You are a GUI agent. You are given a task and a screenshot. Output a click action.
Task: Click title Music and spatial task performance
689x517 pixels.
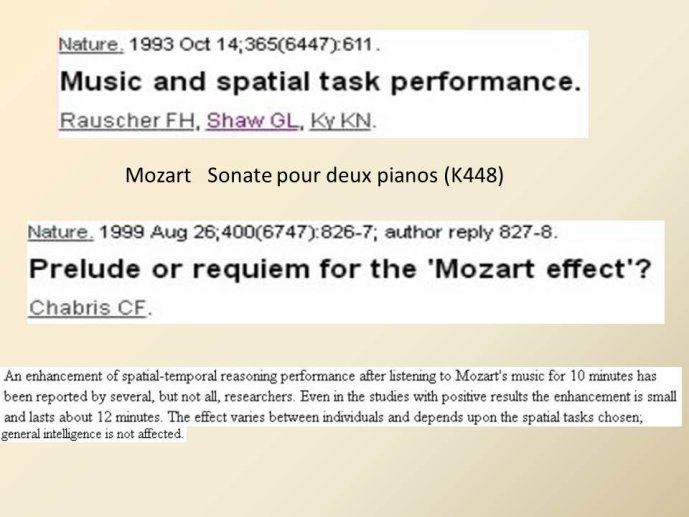(x=320, y=81)
